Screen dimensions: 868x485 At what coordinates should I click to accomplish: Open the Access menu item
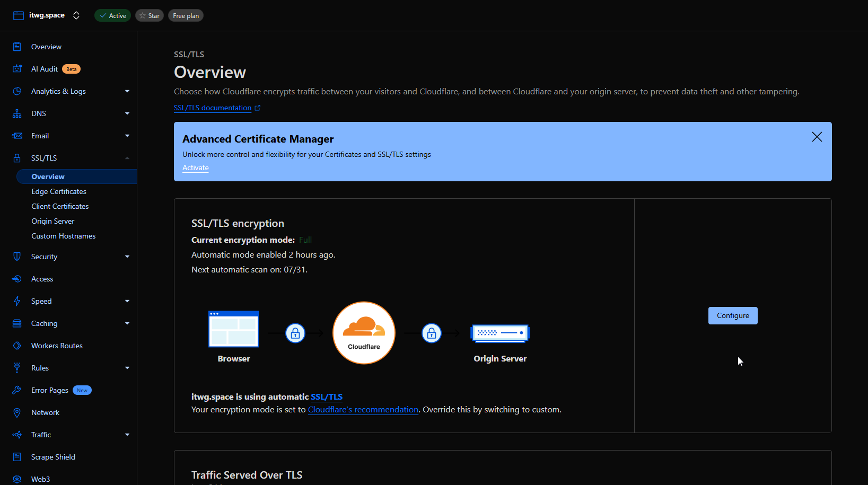(42, 279)
